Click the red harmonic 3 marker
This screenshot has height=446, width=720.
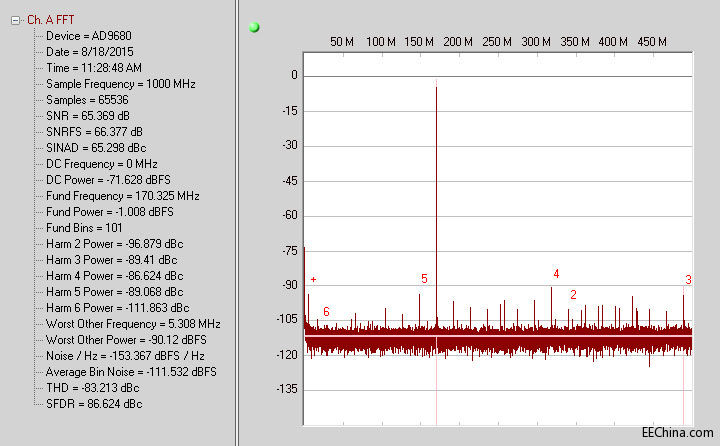pyautogui.click(x=688, y=280)
